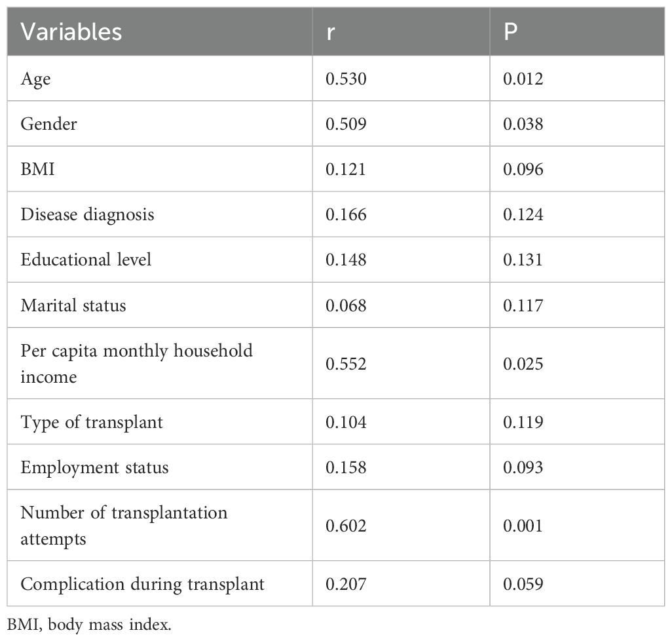Image resolution: width=672 pixels, height=641 pixels.
Task: Select Number of transplantation attempts cell
Action: [124, 525]
